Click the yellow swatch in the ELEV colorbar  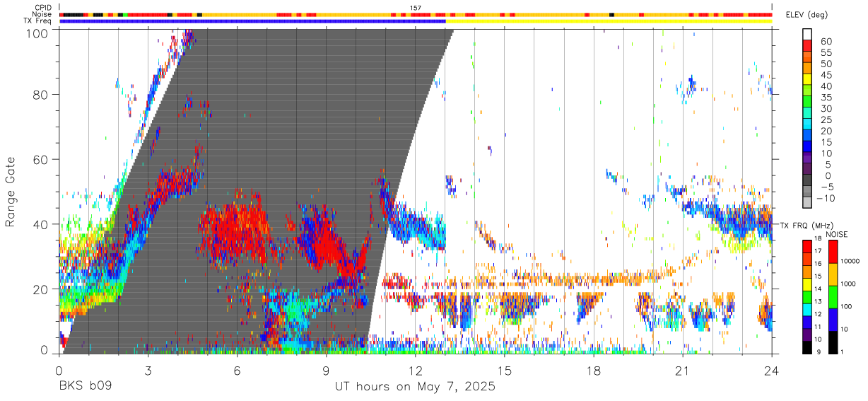[x=807, y=79]
